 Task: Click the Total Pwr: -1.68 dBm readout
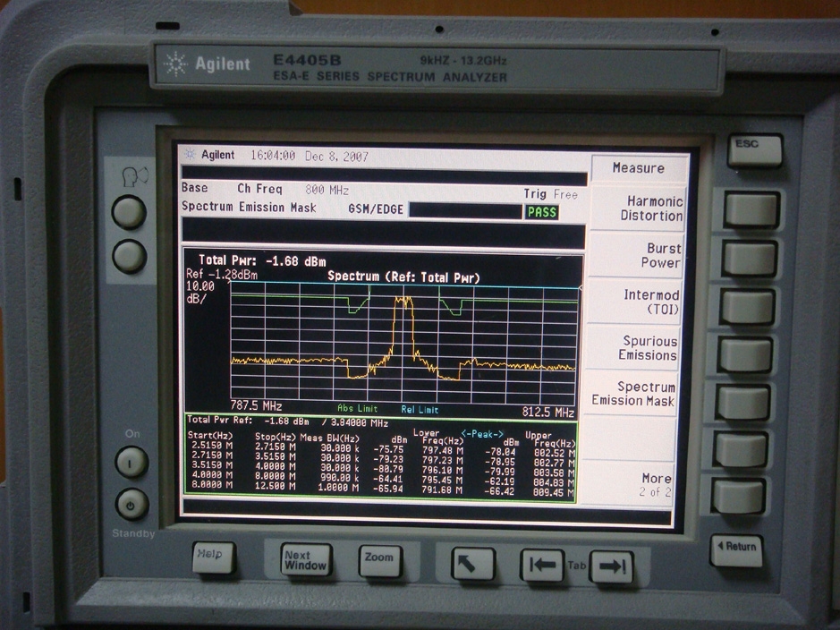pos(262,261)
